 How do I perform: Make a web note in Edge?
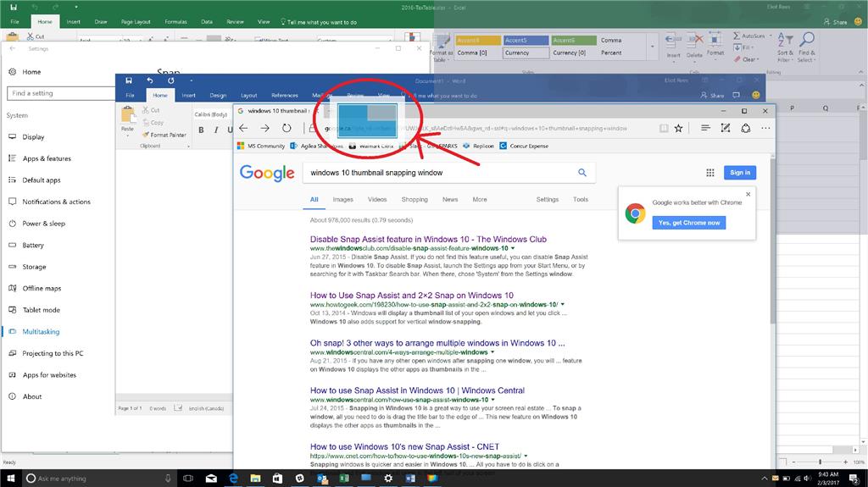point(726,128)
